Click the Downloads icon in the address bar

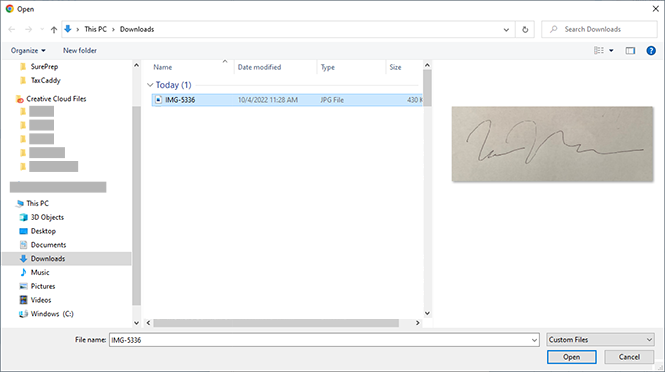point(67,29)
